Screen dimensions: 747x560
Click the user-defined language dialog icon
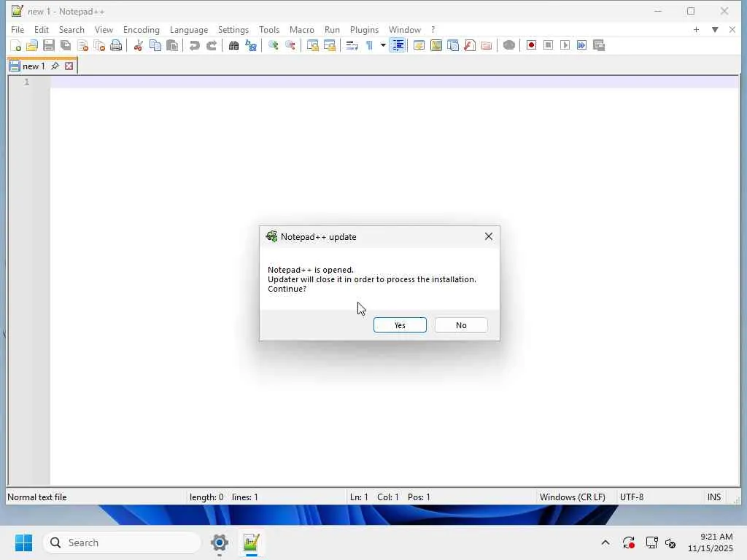coord(419,46)
